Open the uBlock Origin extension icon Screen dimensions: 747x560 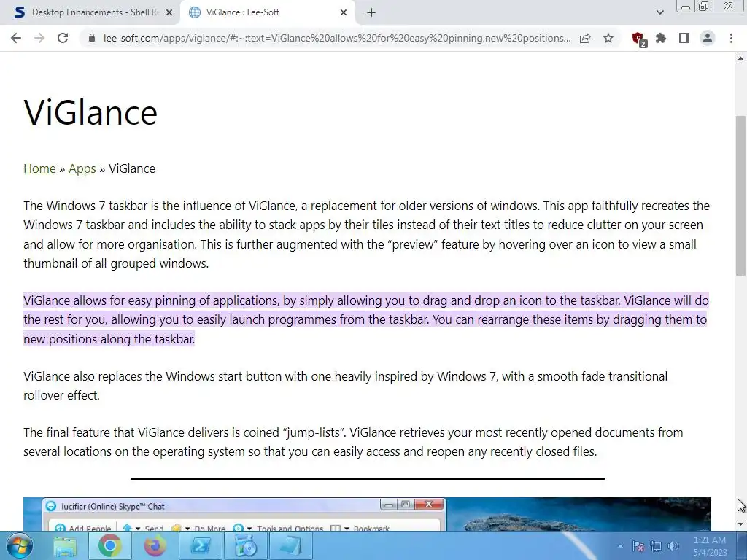point(638,39)
